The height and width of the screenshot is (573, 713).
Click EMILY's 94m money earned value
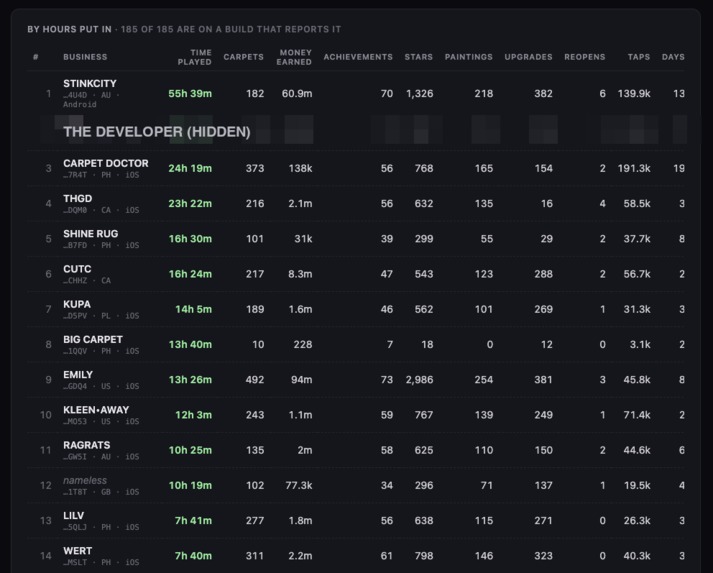301,380
